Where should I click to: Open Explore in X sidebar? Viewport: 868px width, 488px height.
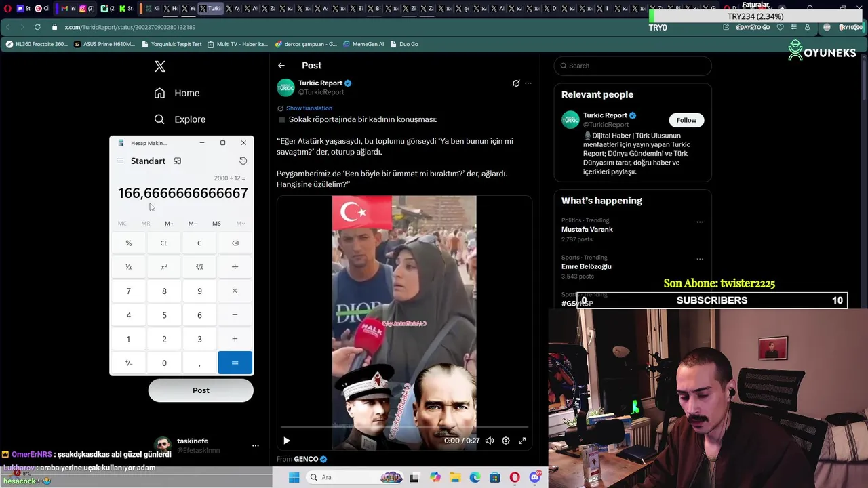(180, 119)
